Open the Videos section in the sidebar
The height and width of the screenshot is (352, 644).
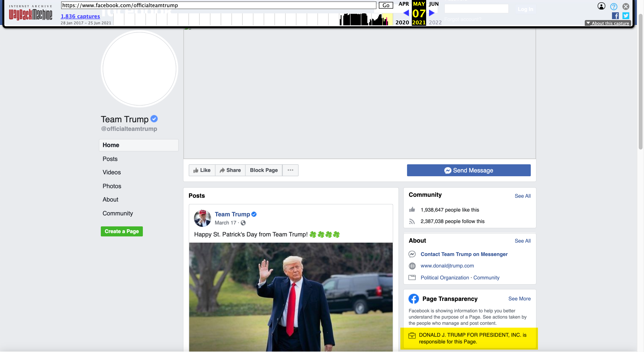pos(112,172)
